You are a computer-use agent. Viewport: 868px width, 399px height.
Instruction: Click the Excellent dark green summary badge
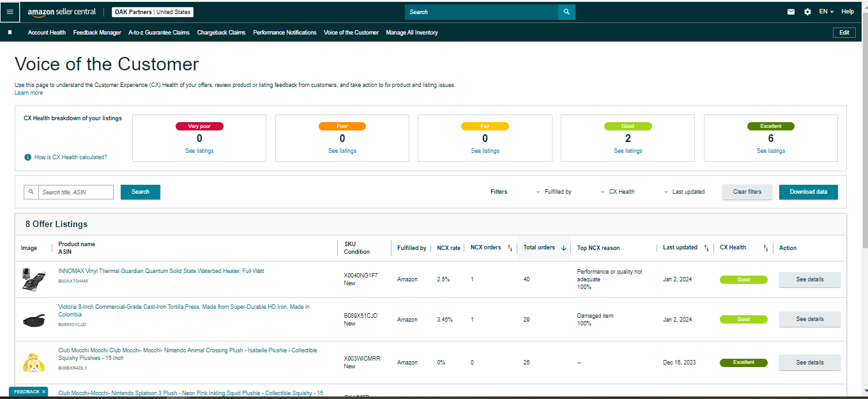[771, 126]
